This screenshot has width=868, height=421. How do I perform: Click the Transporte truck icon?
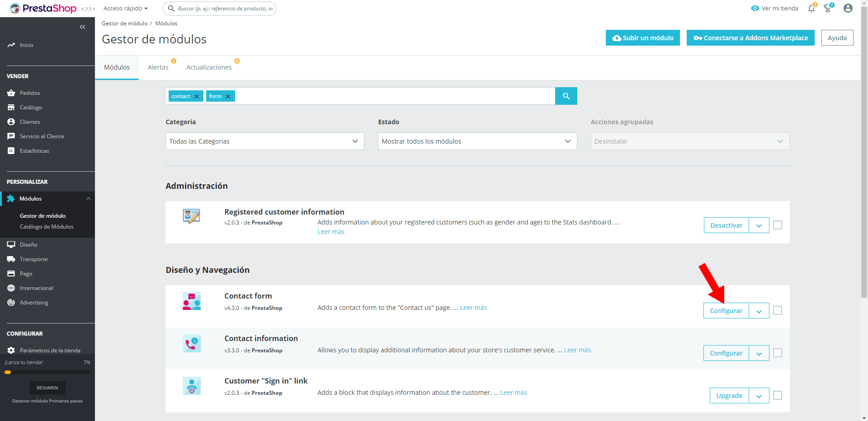point(11,259)
